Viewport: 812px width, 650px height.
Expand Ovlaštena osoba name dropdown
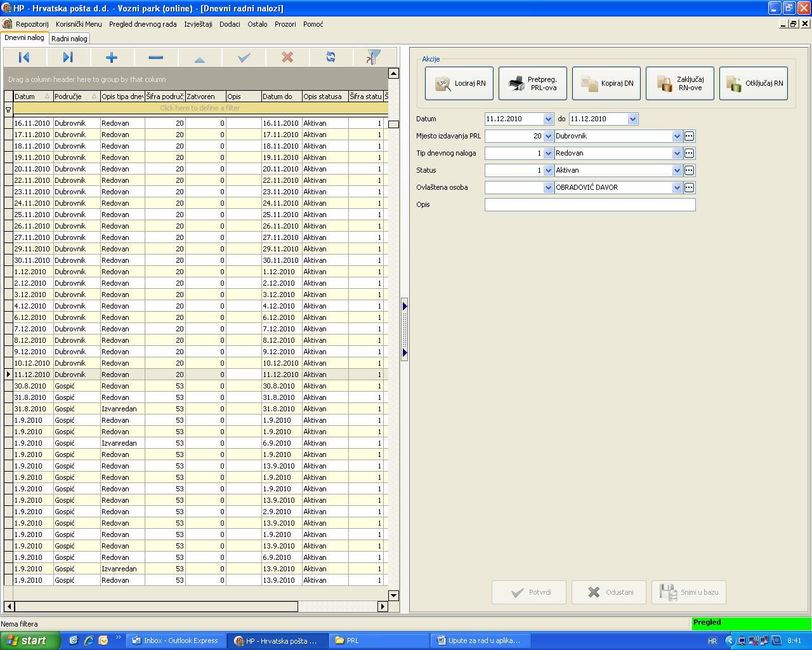point(677,187)
